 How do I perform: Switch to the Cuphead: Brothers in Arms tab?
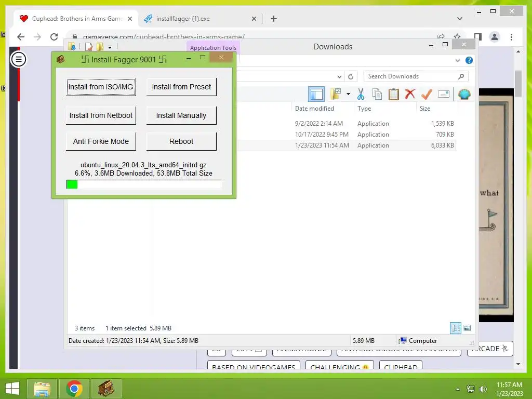click(x=76, y=19)
